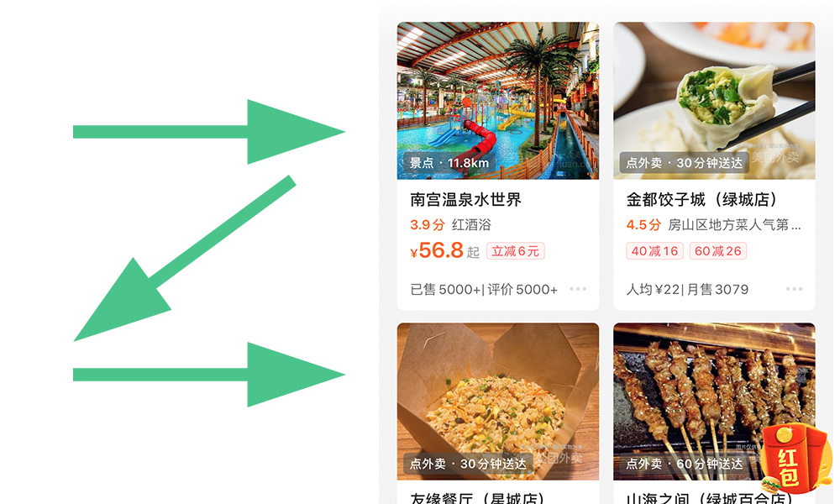Tap the 点外卖 · 30分钟送达 badge on fried rice photo
Image resolution: width=840 pixels, height=504 pixels.
(468, 464)
